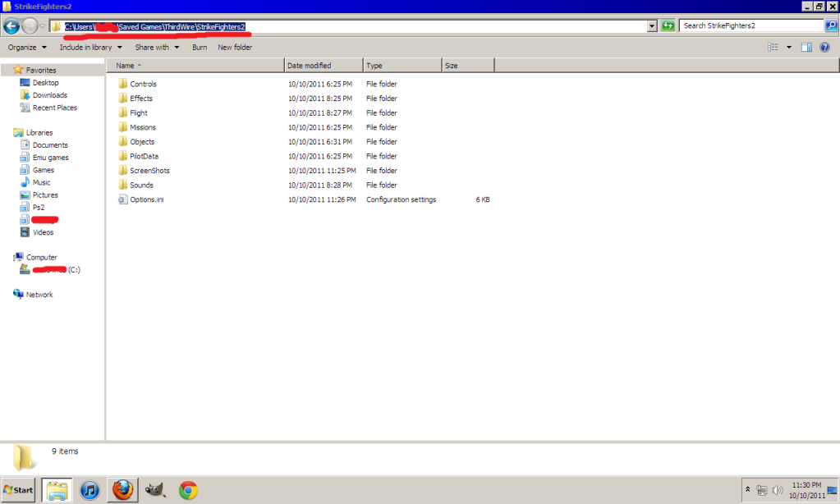Select the Options.ini file icon
Image resolution: width=840 pixels, height=504 pixels.
pyautogui.click(x=123, y=199)
